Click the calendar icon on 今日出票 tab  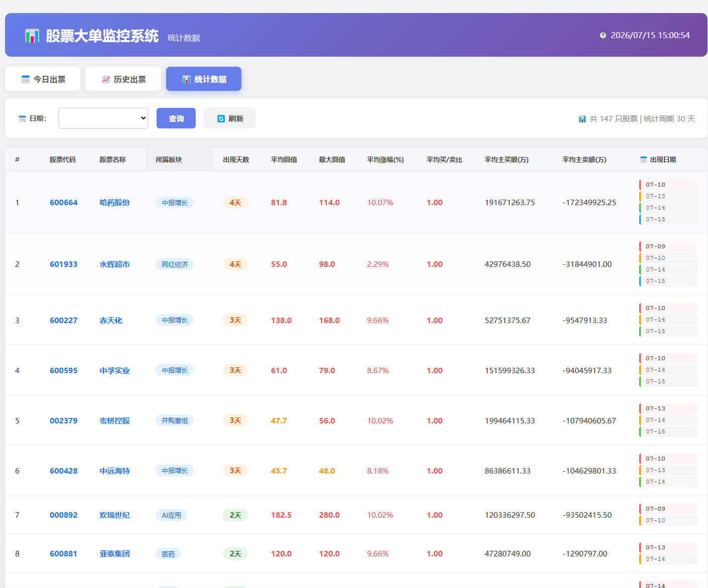tap(26, 79)
